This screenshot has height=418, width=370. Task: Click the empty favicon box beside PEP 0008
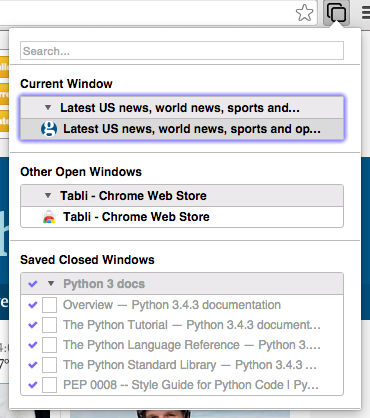click(x=49, y=385)
